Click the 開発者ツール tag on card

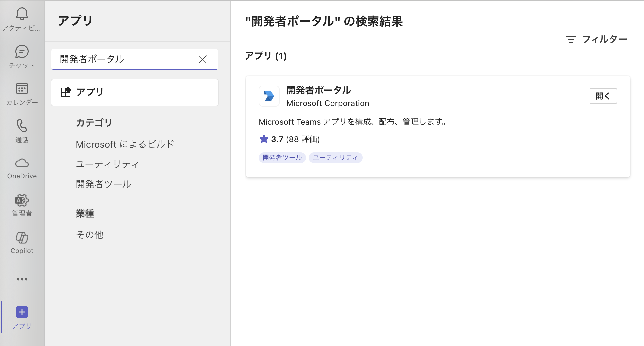(282, 158)
